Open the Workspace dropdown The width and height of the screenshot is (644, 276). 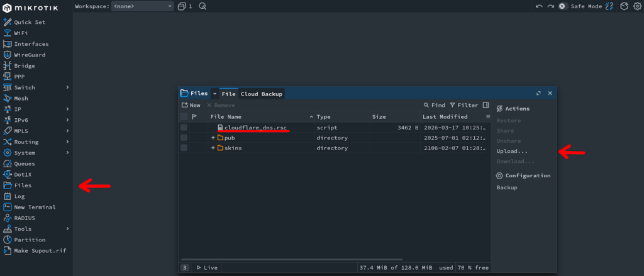[142, 6]
